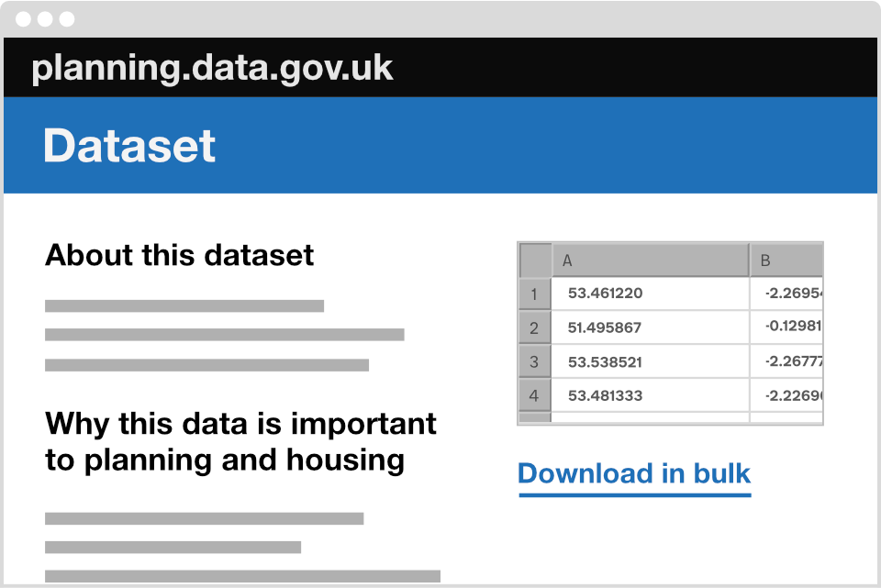881x588 pixels.
Task: Click the About this dataset heading
Action: point(179,256)
